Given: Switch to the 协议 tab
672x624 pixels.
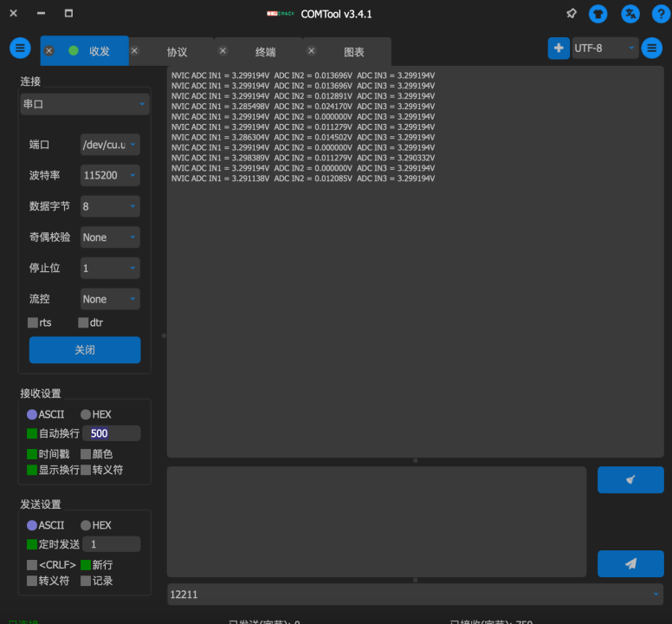Looking at the screenshot, I should [177, 52].
